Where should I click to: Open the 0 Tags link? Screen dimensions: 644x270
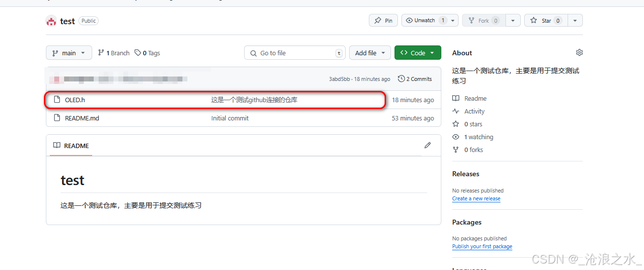pyautogui.click(x=147, y=53)
